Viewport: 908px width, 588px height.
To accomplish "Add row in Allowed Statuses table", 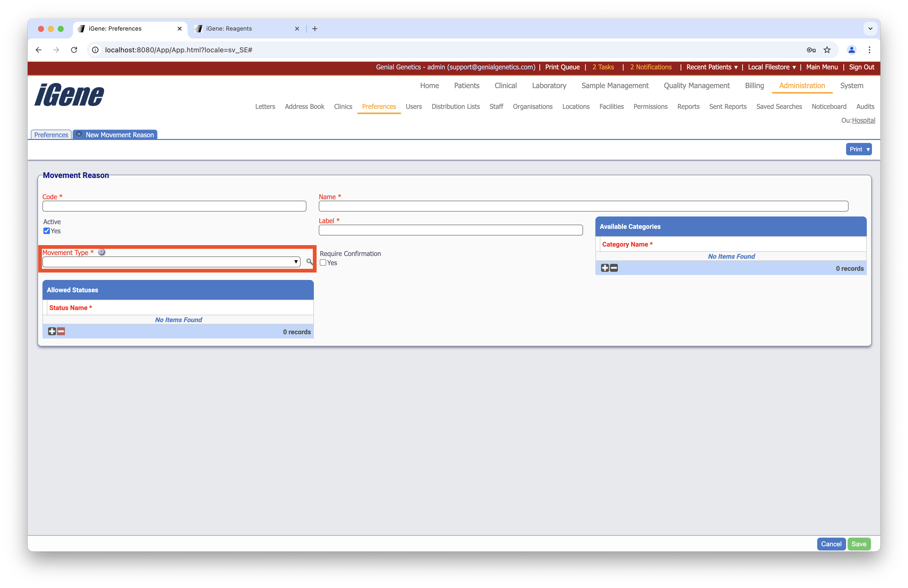I will tap(52, 331).
